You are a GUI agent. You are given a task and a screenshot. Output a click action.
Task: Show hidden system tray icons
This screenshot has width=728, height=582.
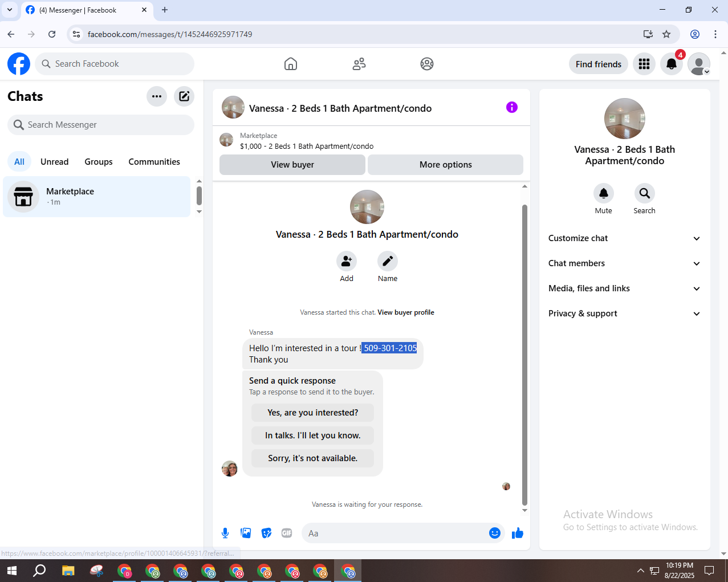(640, 571)
